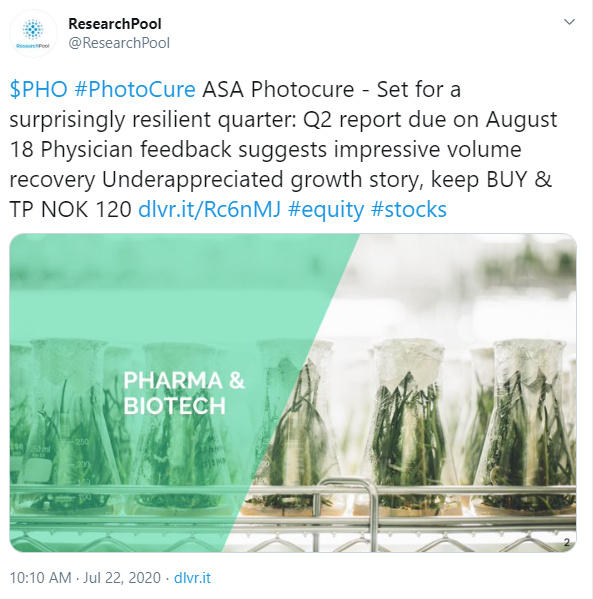Viewport: 593px width, 599px height.
Task: Click the PHARMA & BIOTECH caption text
Action: 184,393
